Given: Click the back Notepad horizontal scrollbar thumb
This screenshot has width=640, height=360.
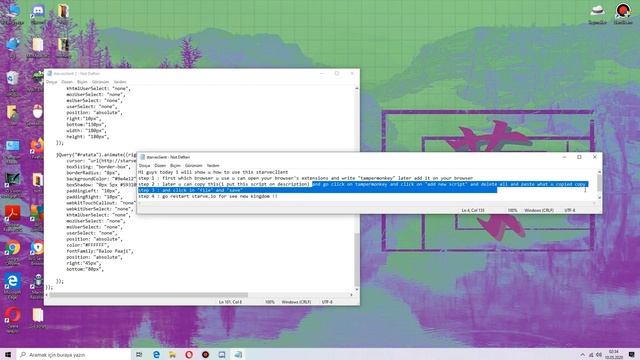Looking at the screenshot, I should click(x=149, y=295).
